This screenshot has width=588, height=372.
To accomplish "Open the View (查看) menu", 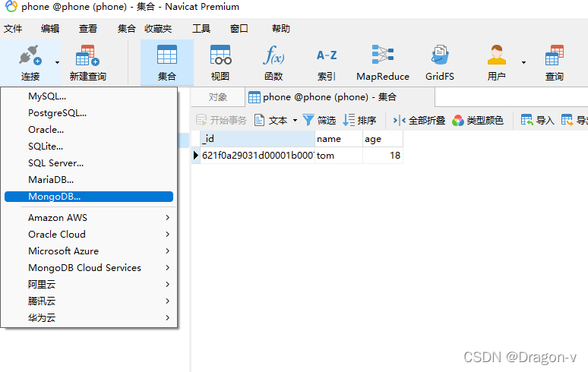I will [88, 29].
